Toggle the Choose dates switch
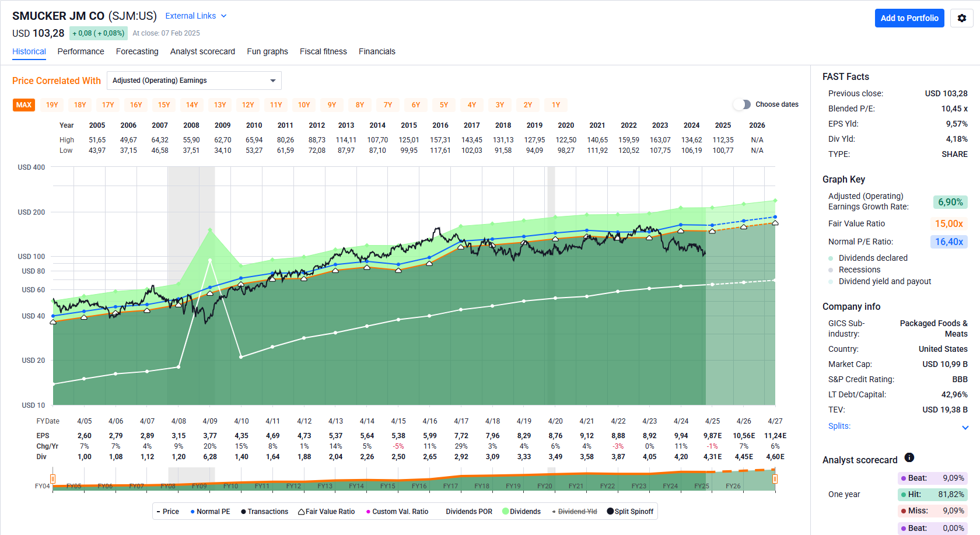Image resolution: width=980 pixels, height=535 pixels. [x=742, y=104]
